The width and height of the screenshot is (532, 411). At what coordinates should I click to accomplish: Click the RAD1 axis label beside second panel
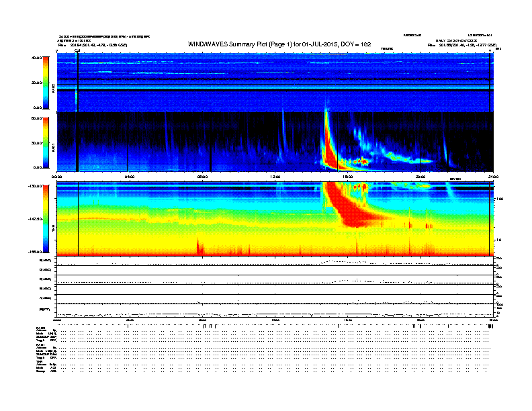click(x=53, y=147)
